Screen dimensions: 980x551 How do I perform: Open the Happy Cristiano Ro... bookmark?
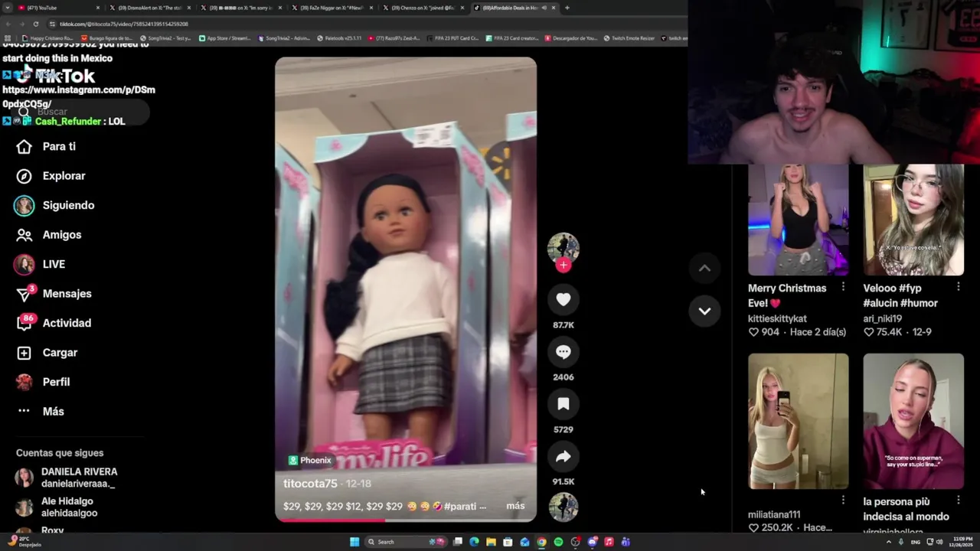(47, 38)
